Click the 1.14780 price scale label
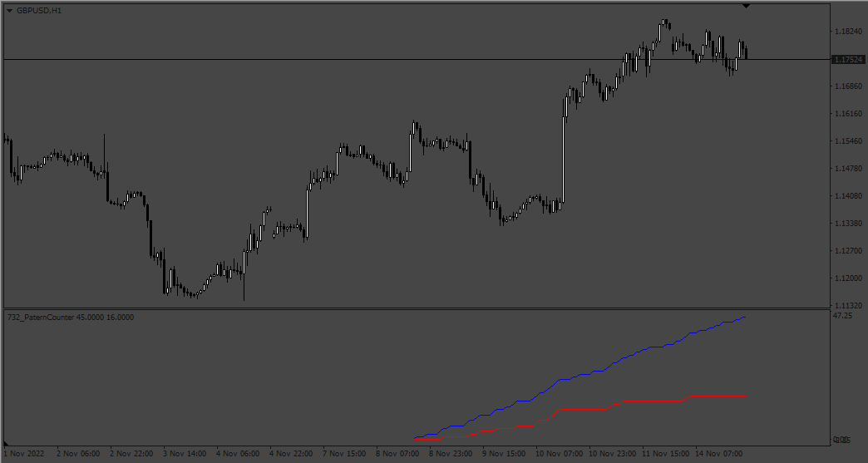Viewport: 868px width, 463px height. pyautogui.click(x=847, y=168)
